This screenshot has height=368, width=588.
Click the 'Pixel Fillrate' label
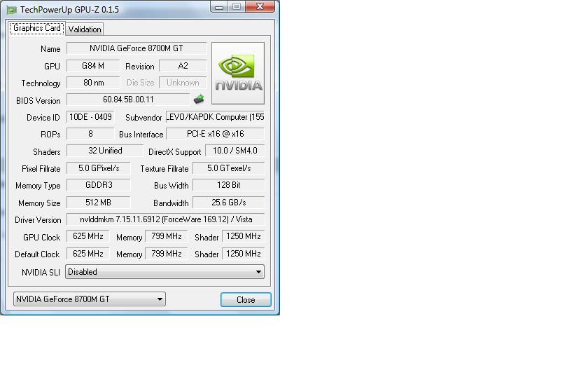tap(41, 169)
